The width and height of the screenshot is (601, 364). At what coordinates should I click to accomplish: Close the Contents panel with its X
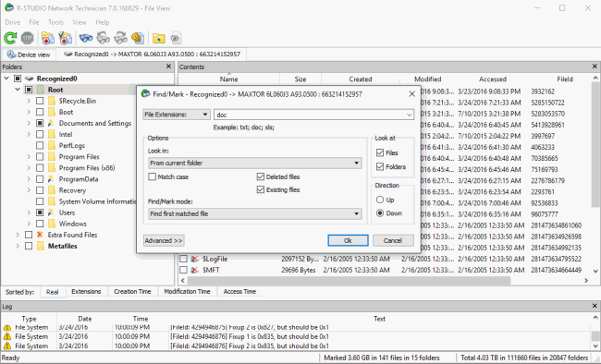[595, 67]
